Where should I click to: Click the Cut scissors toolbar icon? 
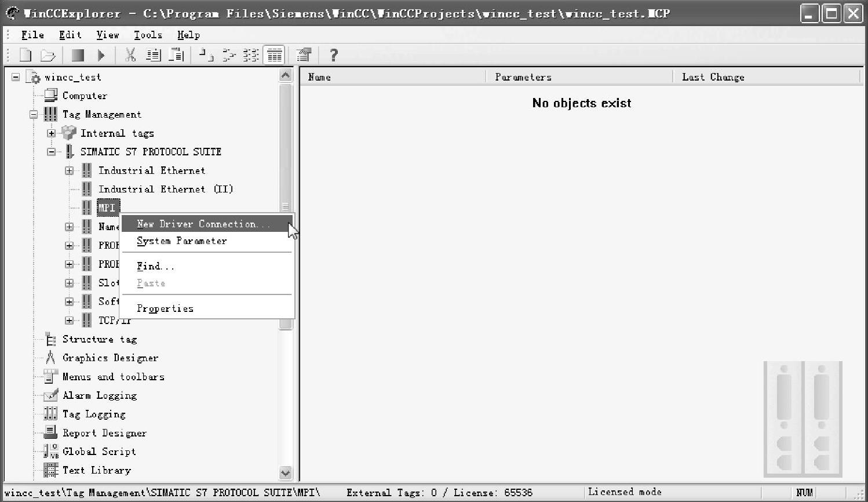pyautogui.click(x=130, y=55)
